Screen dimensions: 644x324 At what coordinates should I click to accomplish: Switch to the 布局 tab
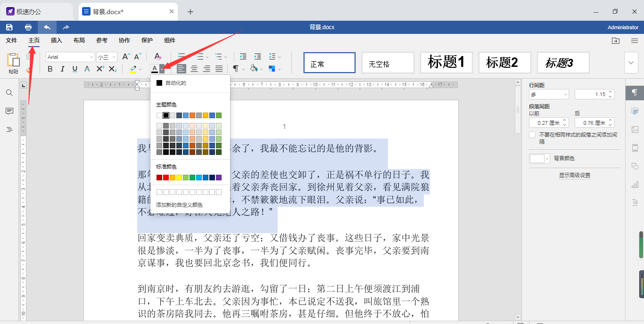click(79, 40)
